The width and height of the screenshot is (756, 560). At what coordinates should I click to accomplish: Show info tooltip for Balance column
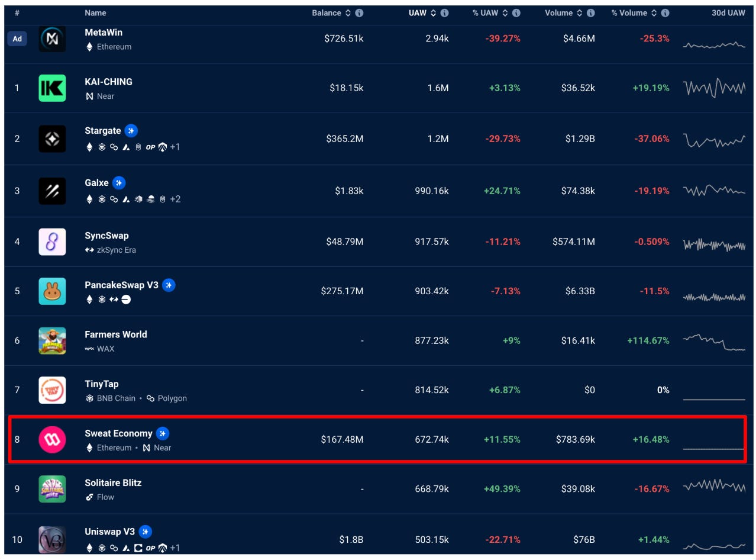pyautogui.click(x=359, y=13)
